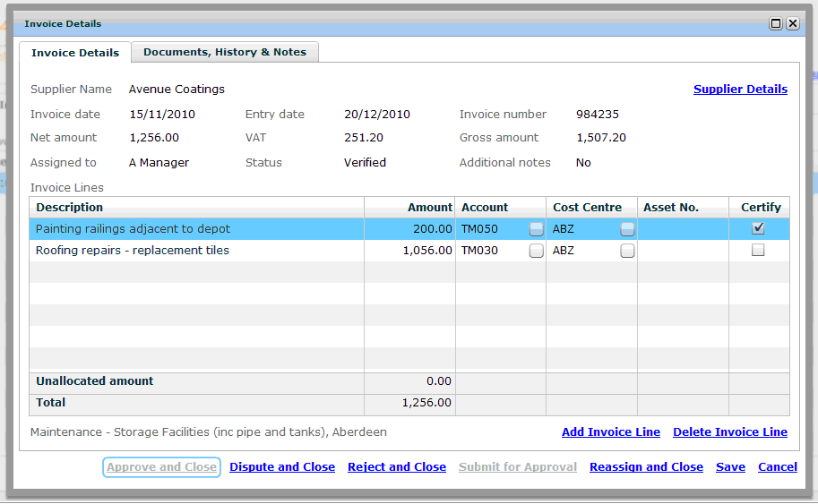Image resolution: width=818 pixels, height=504 pixels.
Task: Click Submit for Approval
Action: (x=518, y=467)
